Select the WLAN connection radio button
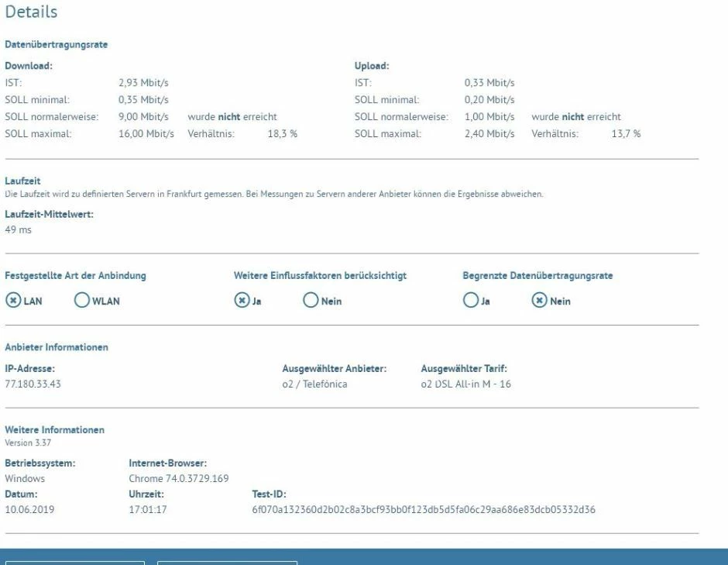The image size is (728, 565). (x=82, y=300)
